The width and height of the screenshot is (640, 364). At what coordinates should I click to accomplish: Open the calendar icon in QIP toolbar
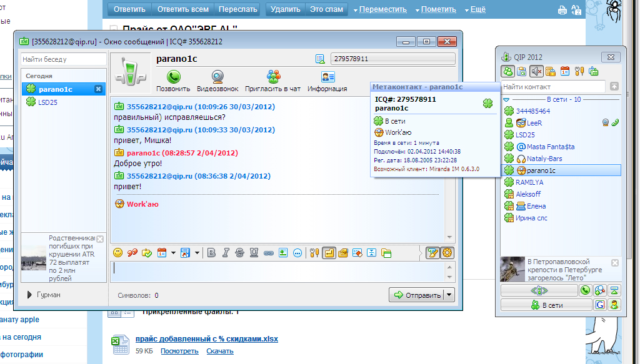(x=565, y=71)
